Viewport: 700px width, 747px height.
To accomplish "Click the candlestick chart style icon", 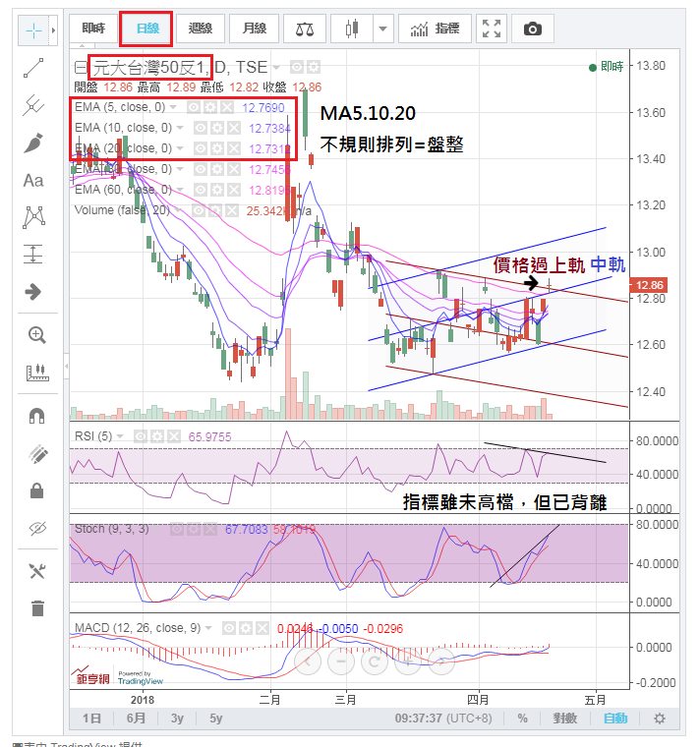I will [x=352, y=29].
